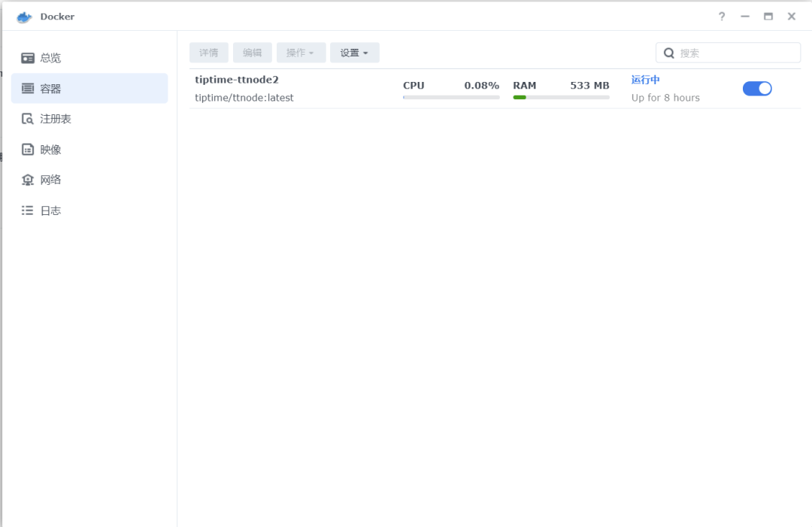This screenshot has width=812, height=527.
Task: Open the 总览 overview icon in sidebar
Action: click(28, 58)
